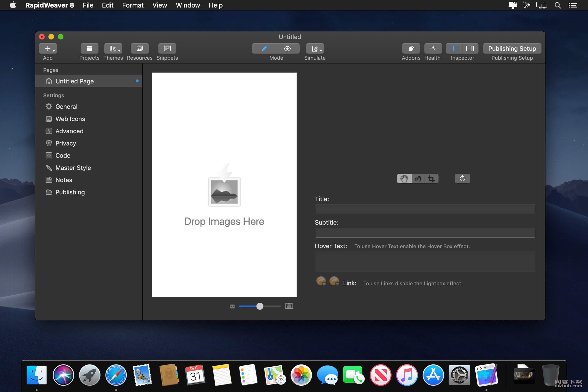
Task: Open Photos from the Dock
Action: click(301, 375)
